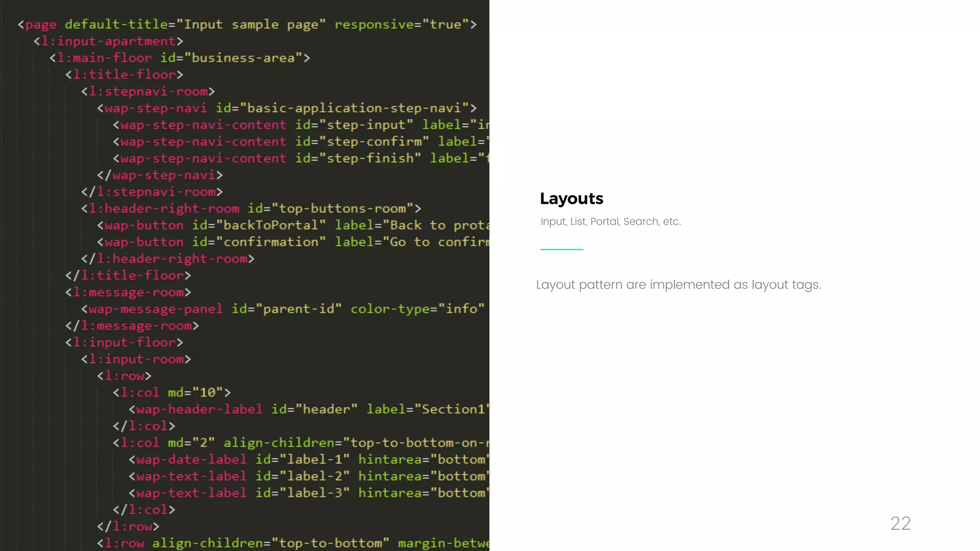Click the 'Layouts' heading
This screenshot has width=980, height=551.
click(571, 198)
